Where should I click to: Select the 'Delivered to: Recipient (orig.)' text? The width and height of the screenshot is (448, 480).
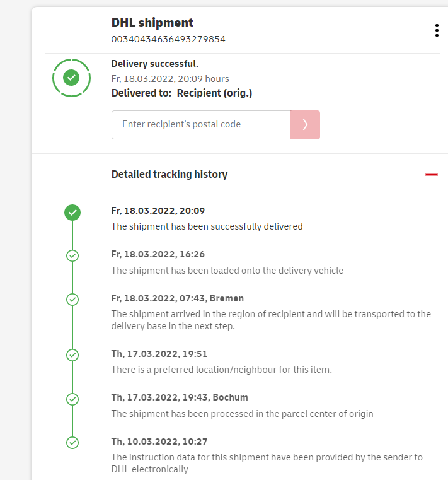coord(181,93)
